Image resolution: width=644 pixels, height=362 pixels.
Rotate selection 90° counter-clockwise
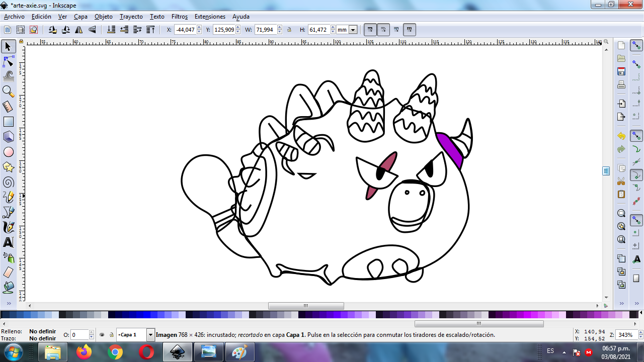point(53,30)
